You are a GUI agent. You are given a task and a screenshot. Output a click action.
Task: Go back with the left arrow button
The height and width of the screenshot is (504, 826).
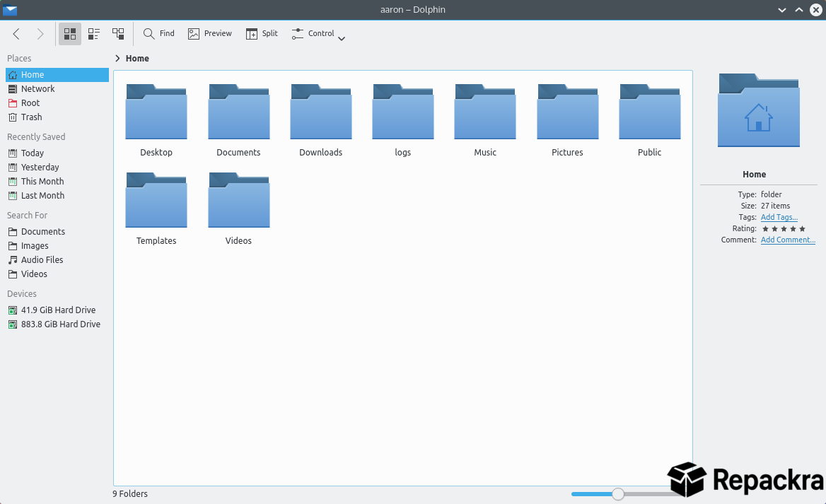tap(16, 34)
